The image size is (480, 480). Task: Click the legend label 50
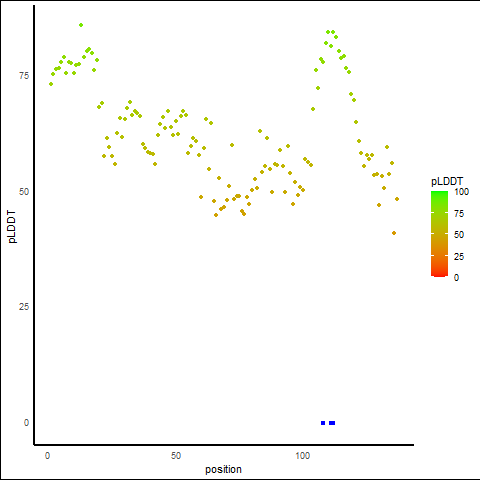point(459,235)
